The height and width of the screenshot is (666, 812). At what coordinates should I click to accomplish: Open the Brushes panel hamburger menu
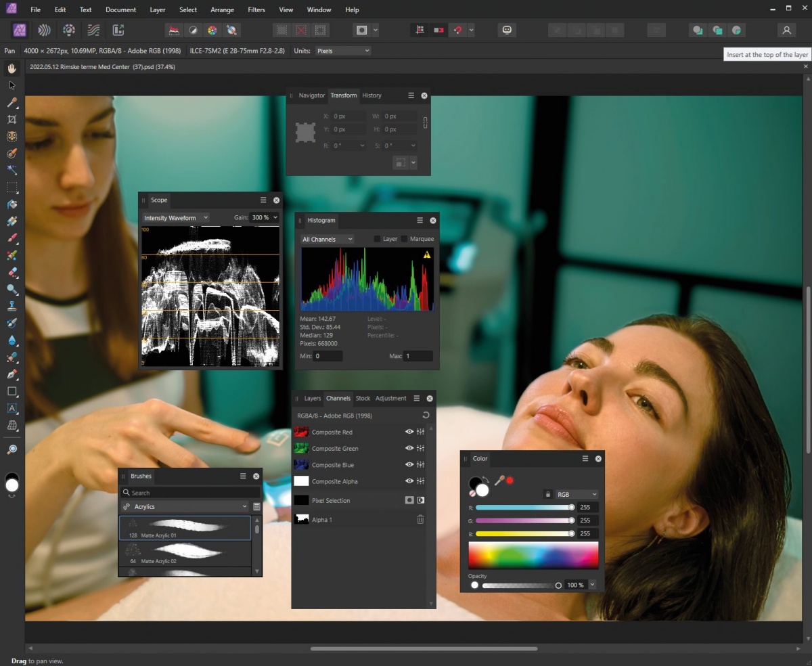243,476
